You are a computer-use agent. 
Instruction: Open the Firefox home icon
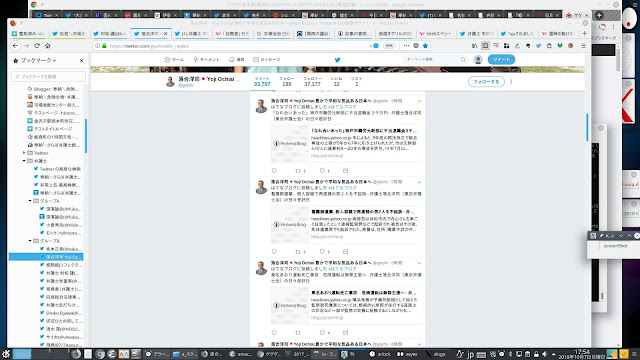[x=48, y=46]
